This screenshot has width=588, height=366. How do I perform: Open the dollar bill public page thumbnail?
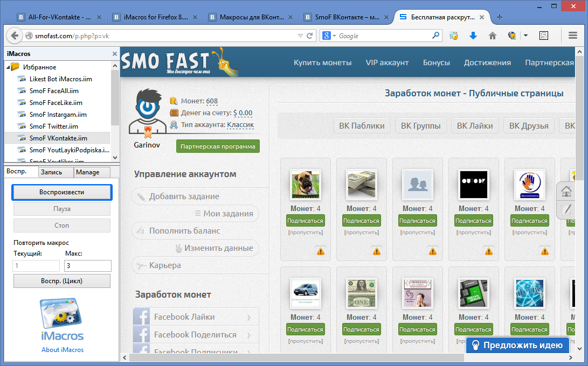pyautogui.click(x=361, y=293)
